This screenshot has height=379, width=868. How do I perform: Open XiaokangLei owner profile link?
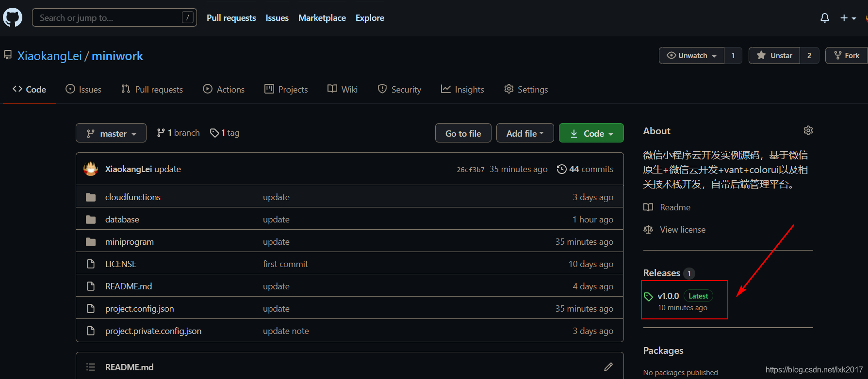49,56
